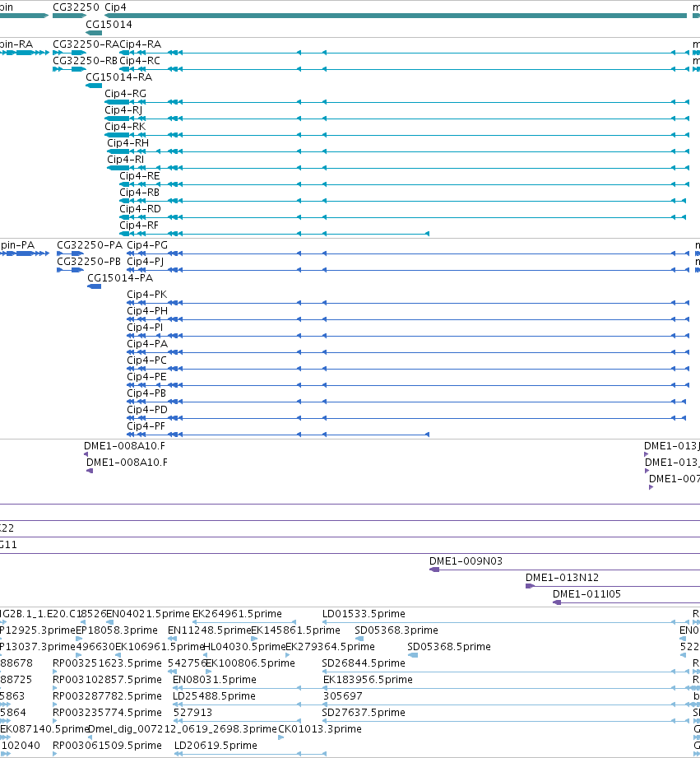Viewport: 700px width, 758px height.
Task: Open the EN04021.5prime EST label
Action: pyautogui.click(x=148, y=614)
